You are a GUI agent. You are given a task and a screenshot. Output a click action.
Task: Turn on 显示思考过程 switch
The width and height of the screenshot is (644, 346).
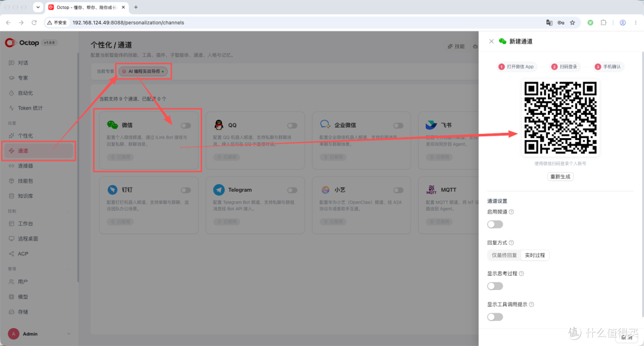[495, 286]
